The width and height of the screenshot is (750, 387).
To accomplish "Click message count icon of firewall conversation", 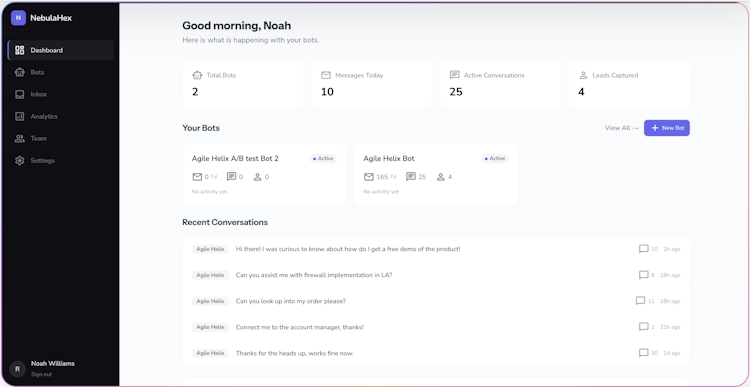I will 644,275.
